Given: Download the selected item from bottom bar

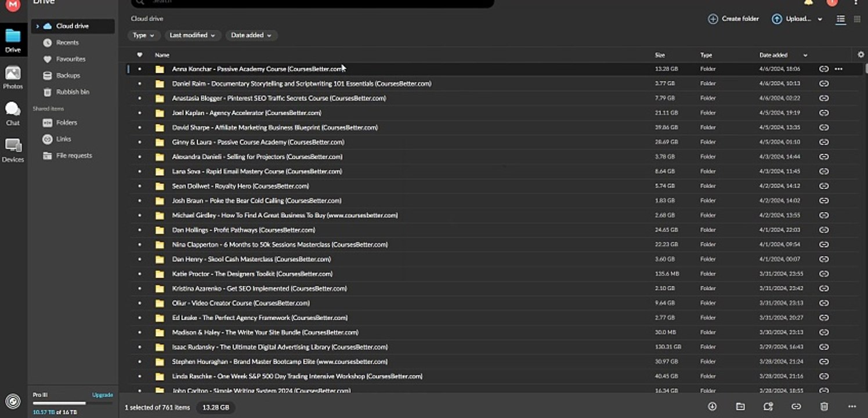Looking at the screenshot, I should click(x=713, y=407).
